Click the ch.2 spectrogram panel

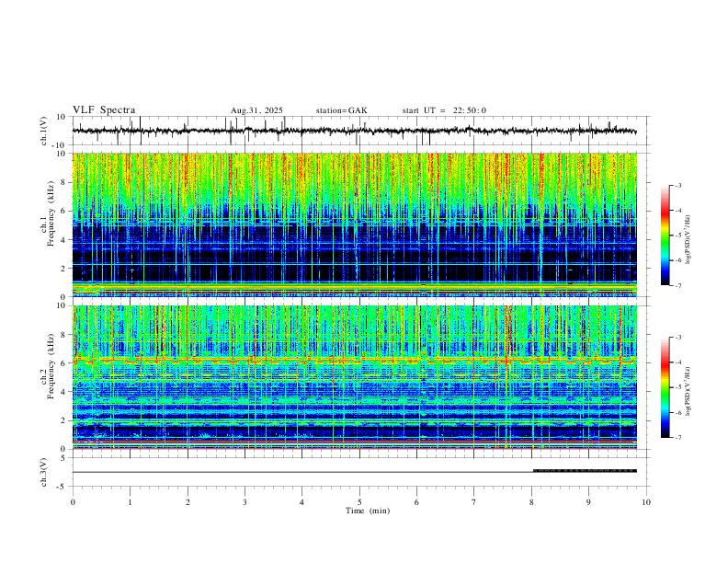[355, 377]
